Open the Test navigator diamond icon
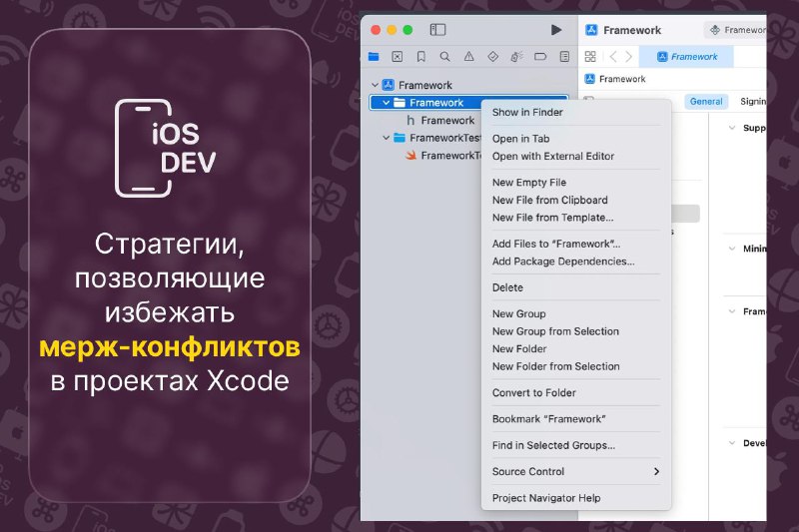799x532 pixels. click(492, 57)
